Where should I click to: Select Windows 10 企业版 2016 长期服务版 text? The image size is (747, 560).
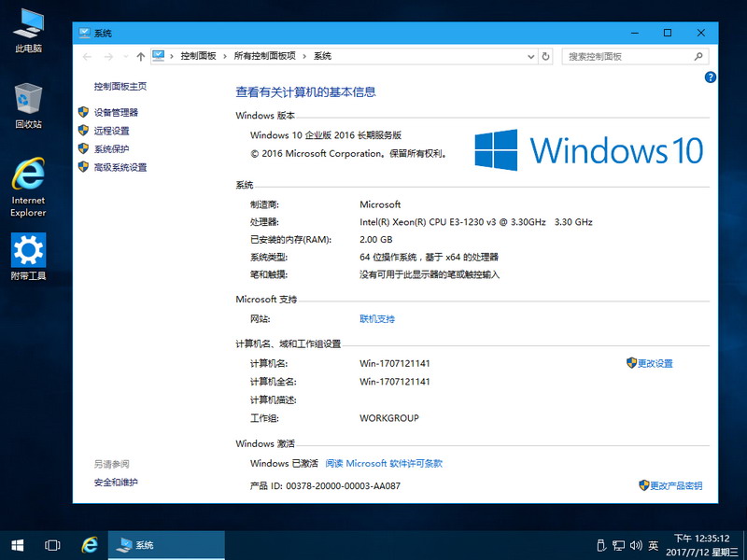coord(326,135)
